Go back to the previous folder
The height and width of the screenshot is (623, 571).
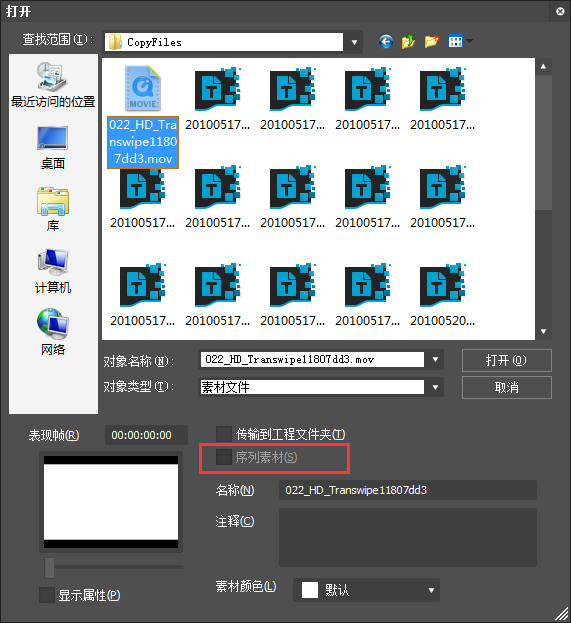coord(385,41)
